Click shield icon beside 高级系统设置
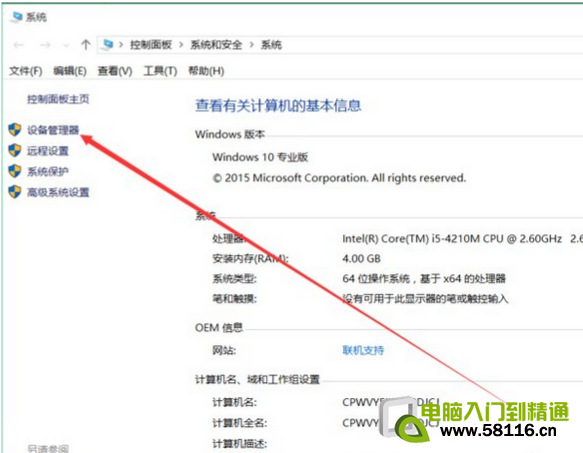Image resolution: width=583 pixels, height=453 pixels. 15,192
